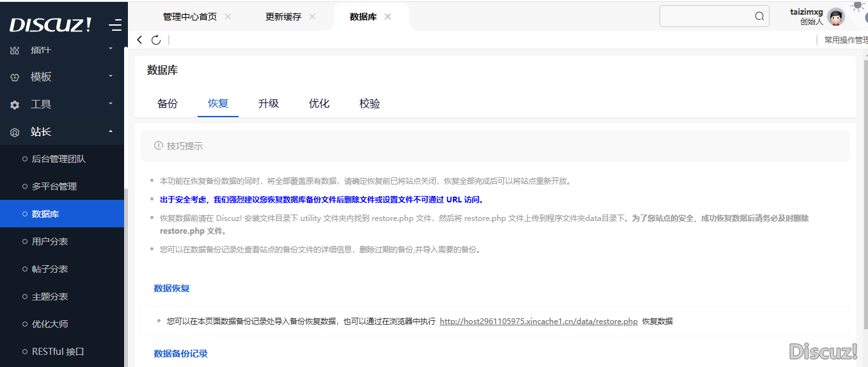Viewport: 868px width, 367px height.
Task: Click the top search input field
Action: pos(706,17)
